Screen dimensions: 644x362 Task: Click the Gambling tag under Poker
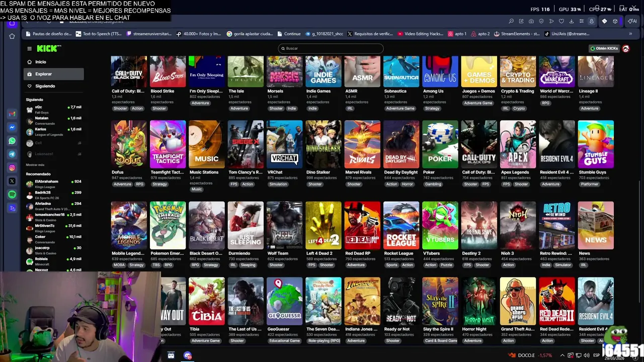pyautogui.click(x=433, y=184)
